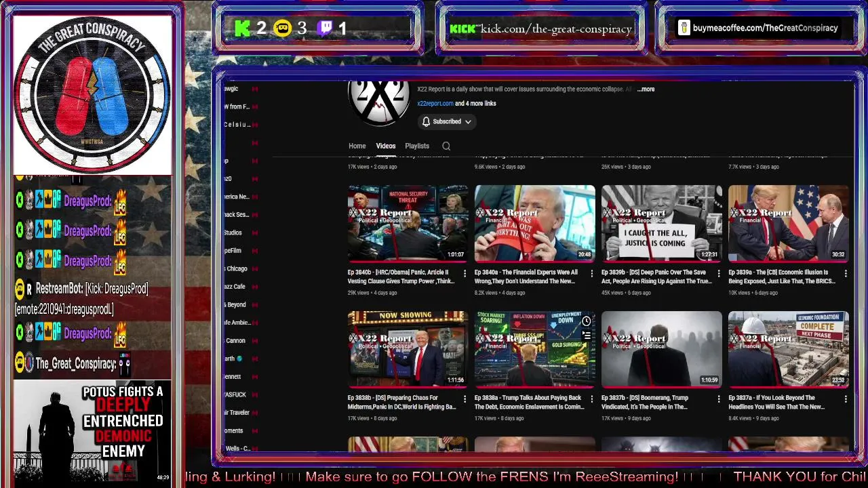Select the ennett subscription in sidebar
This screenshot has width=868, height=488.
click(x=233, y=376)
